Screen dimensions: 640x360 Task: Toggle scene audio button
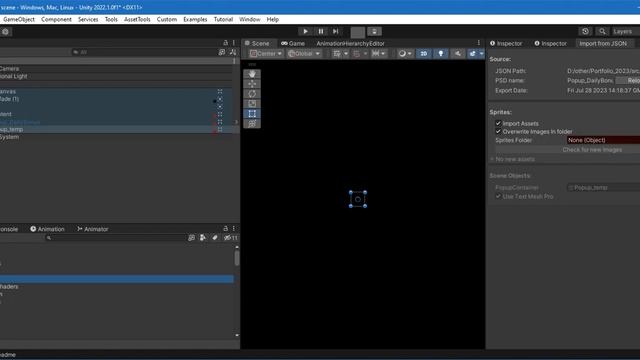[458, 53]
